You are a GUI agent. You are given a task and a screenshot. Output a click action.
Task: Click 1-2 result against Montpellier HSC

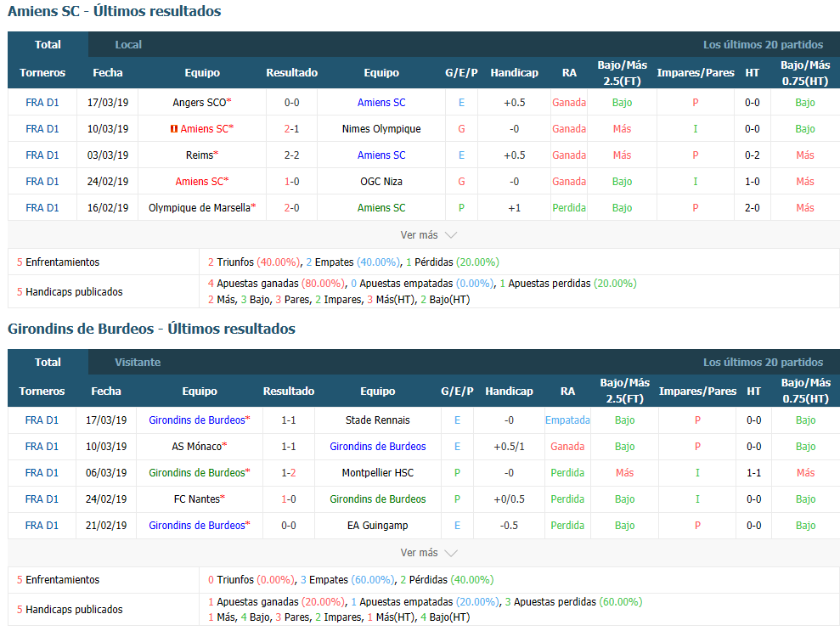(x=289, y=472)
